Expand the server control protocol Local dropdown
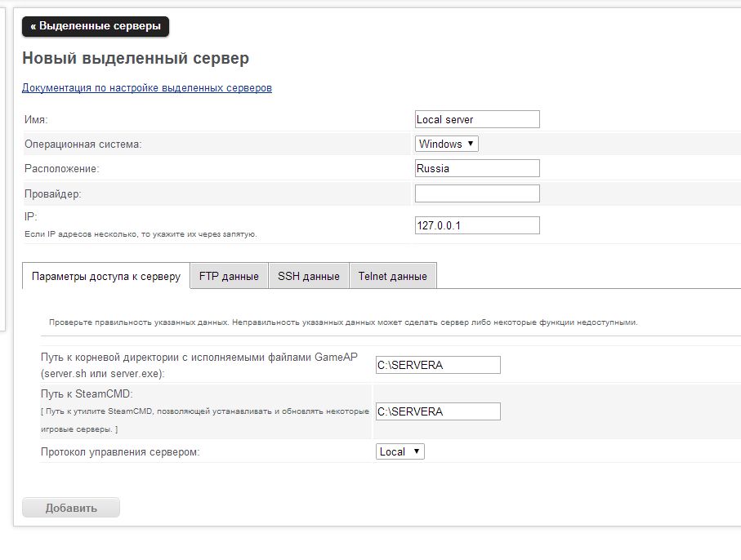The image size is (741, 560). [400, 451]
